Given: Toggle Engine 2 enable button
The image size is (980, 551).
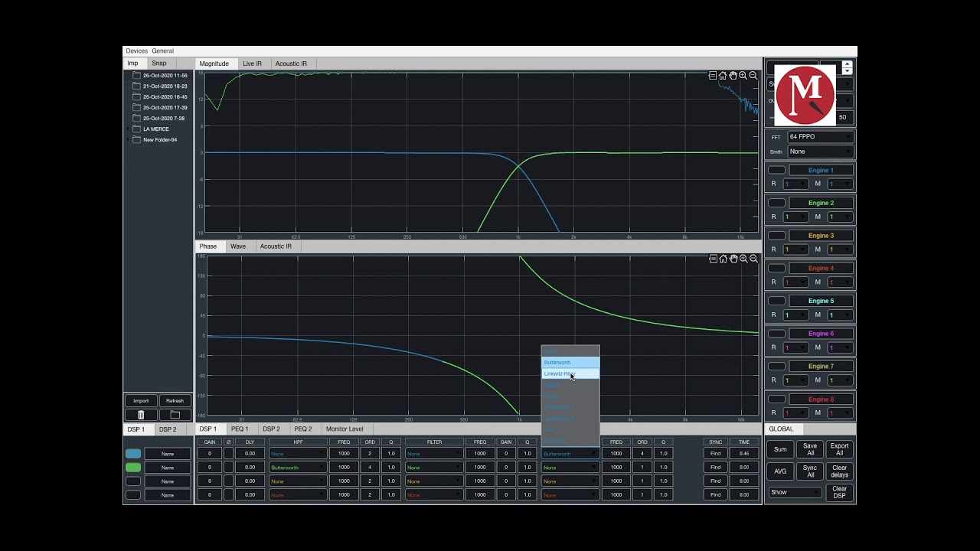Looking at the screenshot, I should click(776, 203).
